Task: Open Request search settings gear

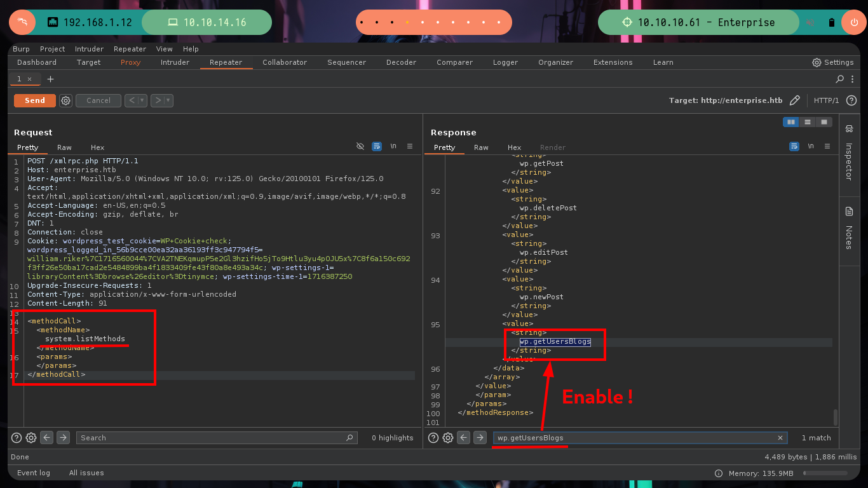Action: click(x=31, y=438)
